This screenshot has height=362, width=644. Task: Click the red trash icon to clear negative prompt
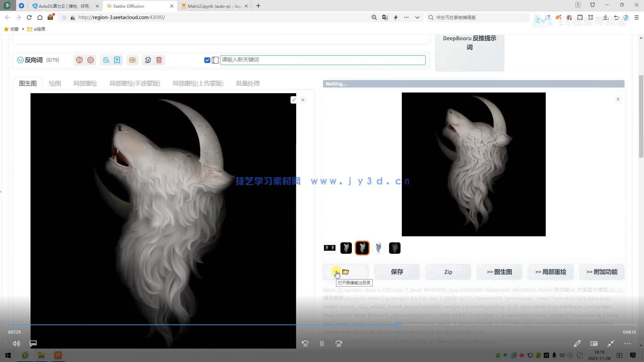pyautogui.click(x=159, y=60)
